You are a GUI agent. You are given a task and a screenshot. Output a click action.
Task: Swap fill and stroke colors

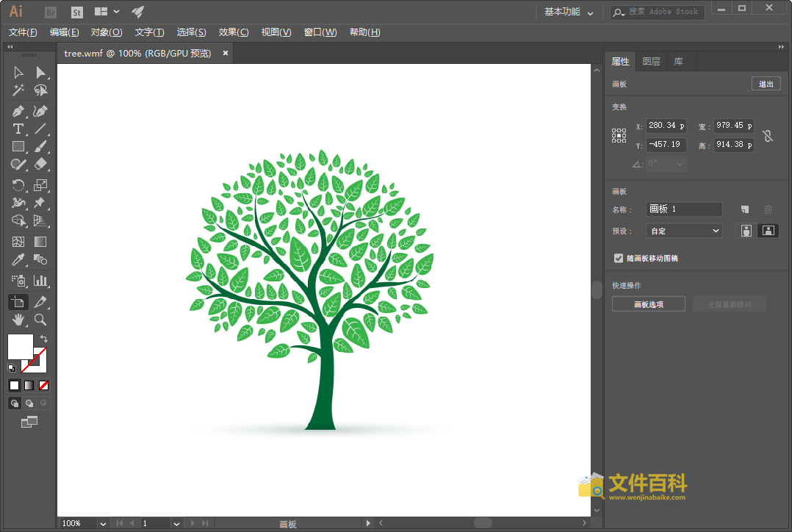(x=44, y=339)
